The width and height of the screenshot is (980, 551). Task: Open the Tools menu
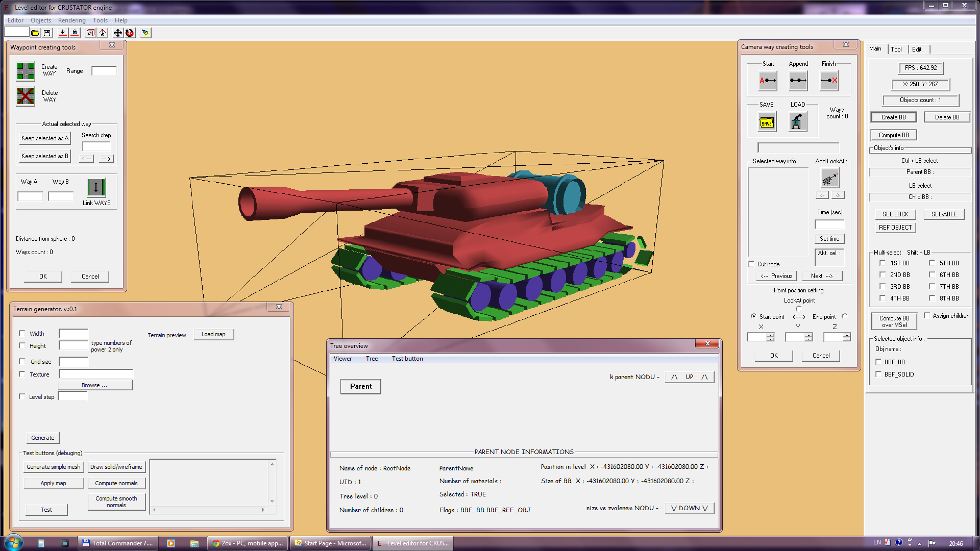[x=100, y=20]
